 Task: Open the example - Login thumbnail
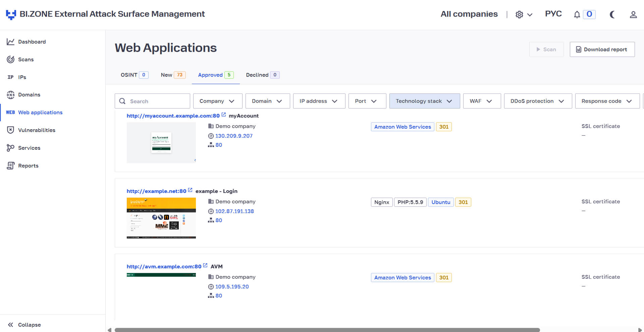coord(161,218)
